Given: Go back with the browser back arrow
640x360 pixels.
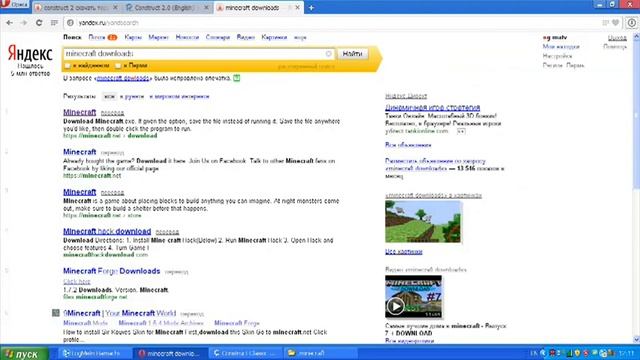Looking at the screenshot, I should [9, 23].
